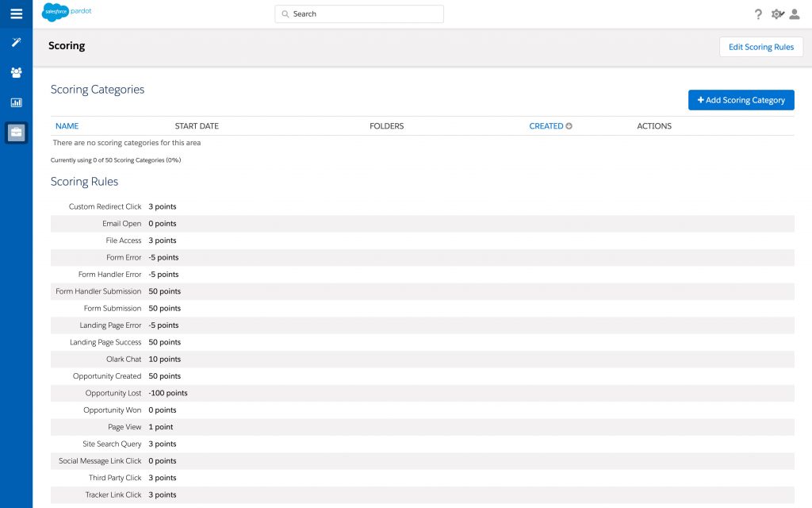This screenshot has height=508, width=812.
Task: Click the -5 points value for Form Error
Action: point(163,258)
